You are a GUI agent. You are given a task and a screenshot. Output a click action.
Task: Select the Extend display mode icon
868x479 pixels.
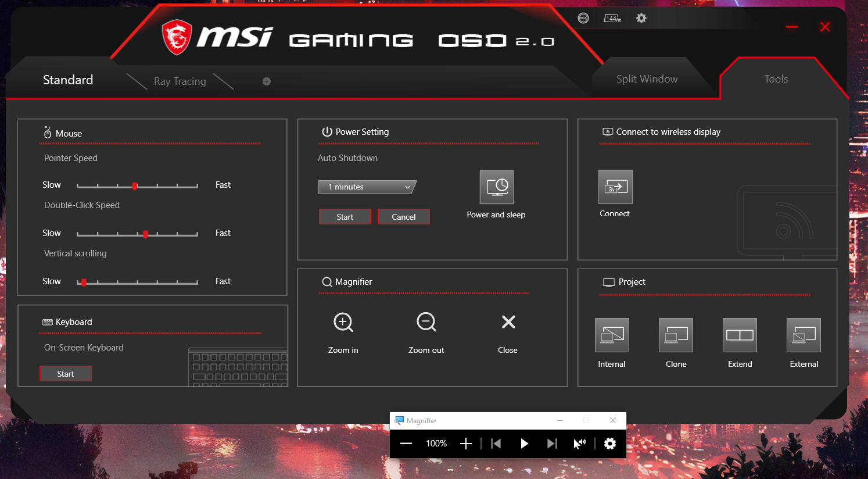740,335
